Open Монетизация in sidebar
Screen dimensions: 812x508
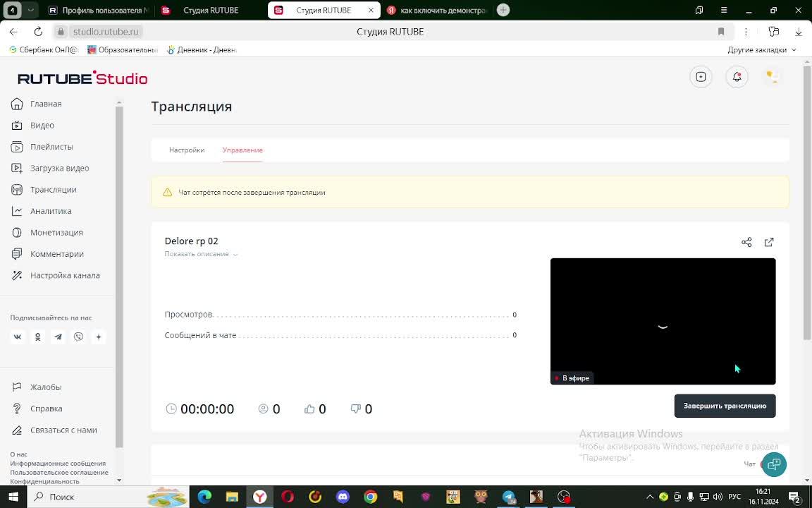(47, 233)
